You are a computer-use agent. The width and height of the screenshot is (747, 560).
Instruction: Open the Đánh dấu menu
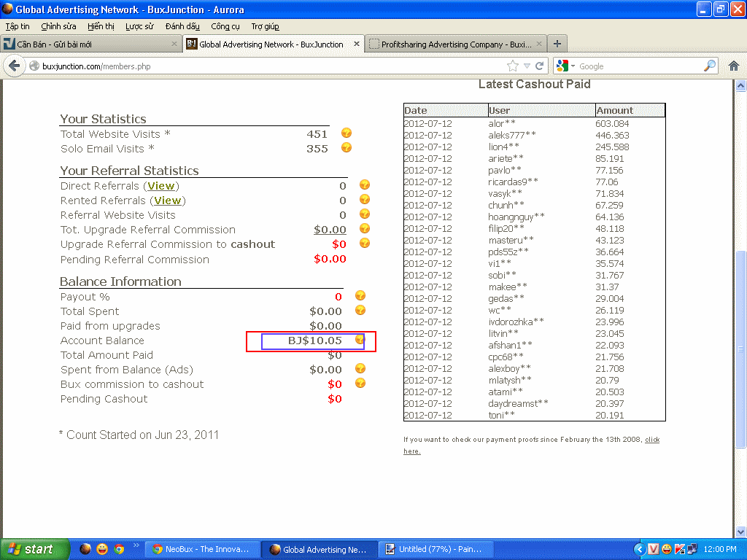tap(182, 26)
